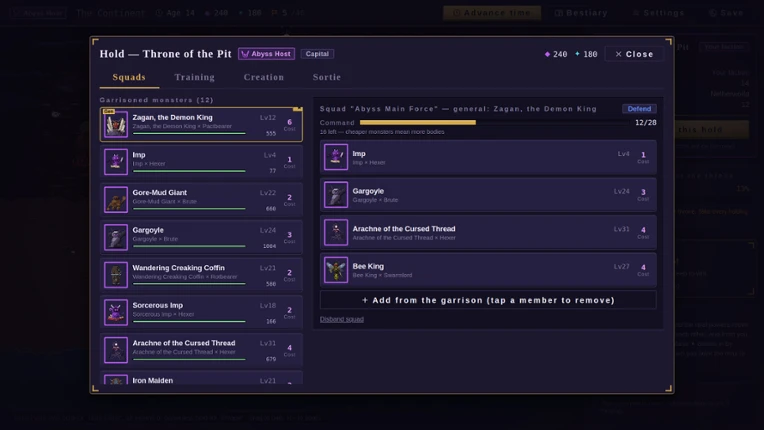Screen dimensions: 764x430
Task: Remove Bee King from the squad
Action: (488, 270)
